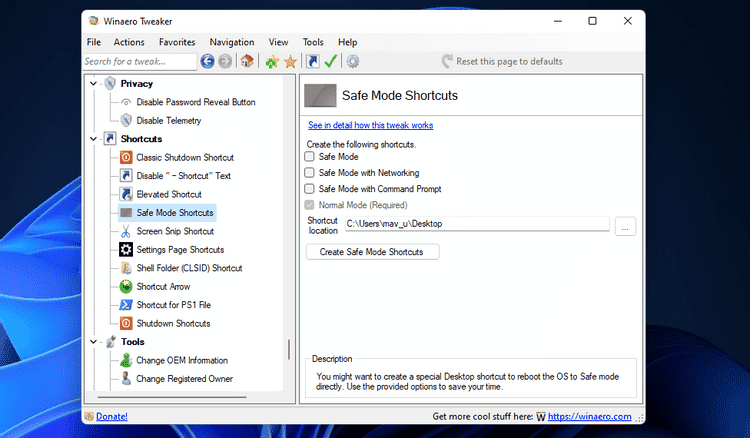
Task: Select 'Elevated Shortcut' tree entry
Action: tap(169, 195)
